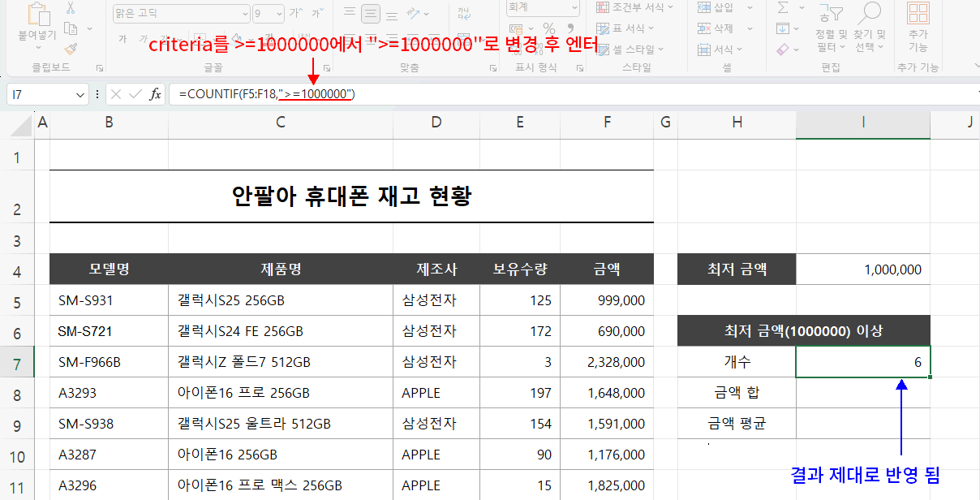Image resolution: width=980 pixels, height=500 pixels.
Task: Toggle wrap text
Action: pos(464,13)
